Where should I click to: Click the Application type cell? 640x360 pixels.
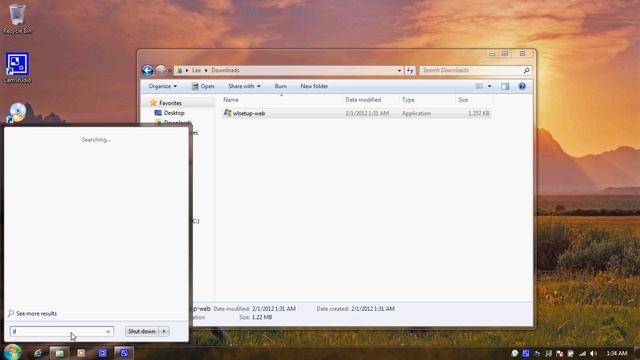pos(416,113)
